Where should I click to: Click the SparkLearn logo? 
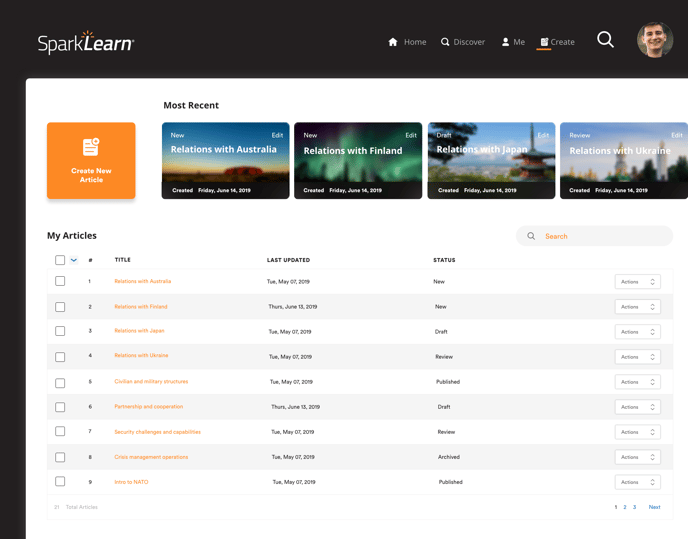point(86,42)
